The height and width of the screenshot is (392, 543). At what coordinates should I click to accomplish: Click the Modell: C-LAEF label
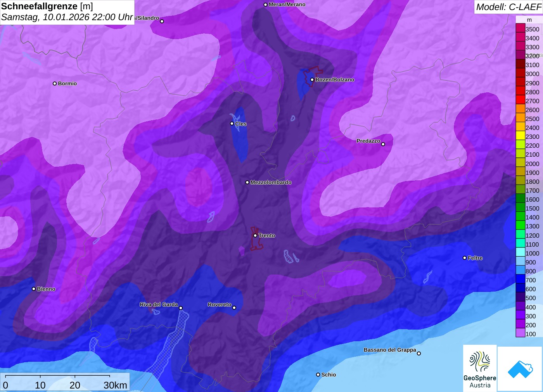[508, 7]
